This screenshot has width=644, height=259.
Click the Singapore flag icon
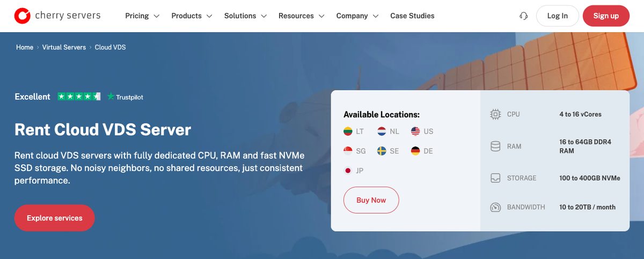(348, 151)
